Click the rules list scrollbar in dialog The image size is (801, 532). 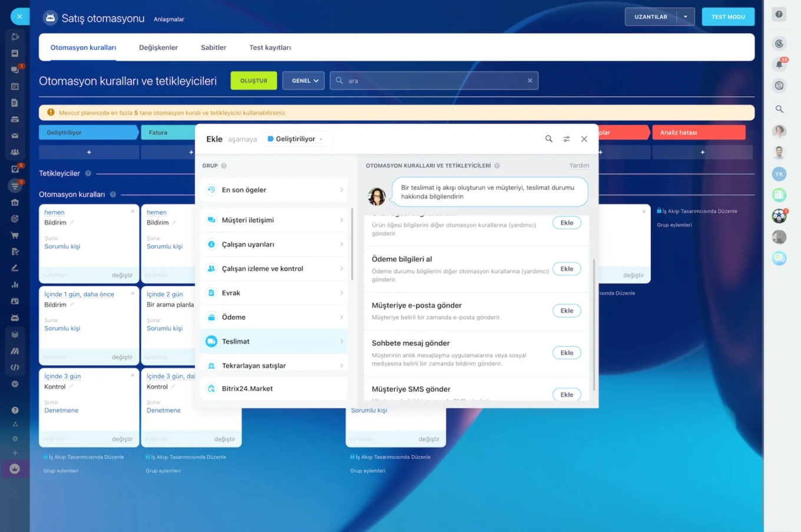(x=594, y=324)
